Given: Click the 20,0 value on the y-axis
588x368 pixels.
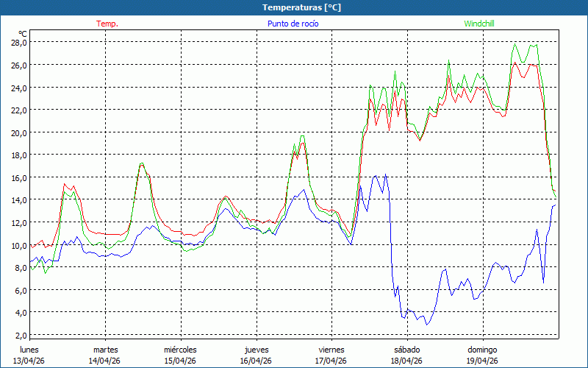Looking at the screenshot, I should (x=18, y=132).
